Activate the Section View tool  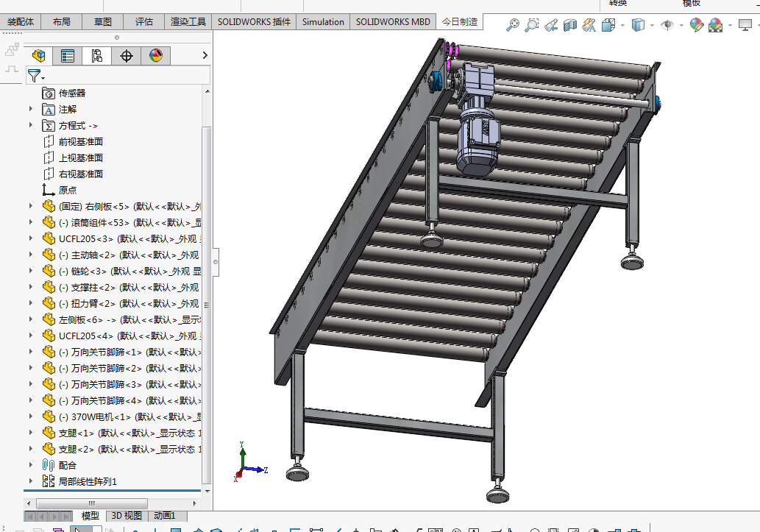coord(570,25)
